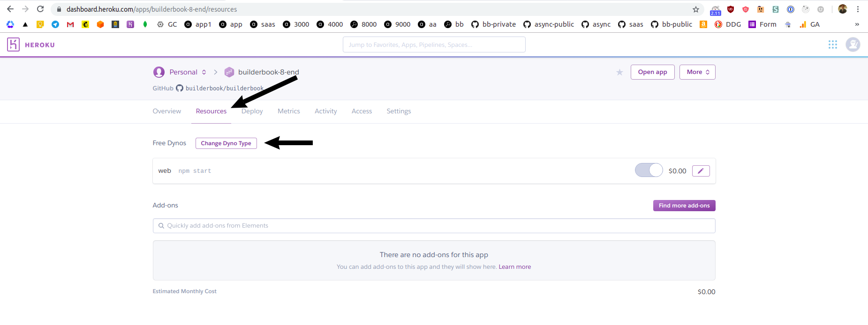
Task: Show hidden bookmarks with the double chevron
Action: point(857,24)
